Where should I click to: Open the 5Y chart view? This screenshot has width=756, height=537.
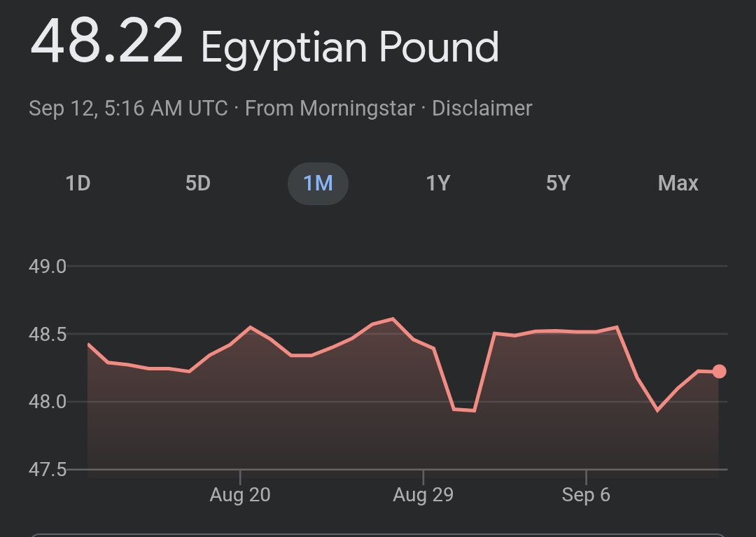coord(558,183)
